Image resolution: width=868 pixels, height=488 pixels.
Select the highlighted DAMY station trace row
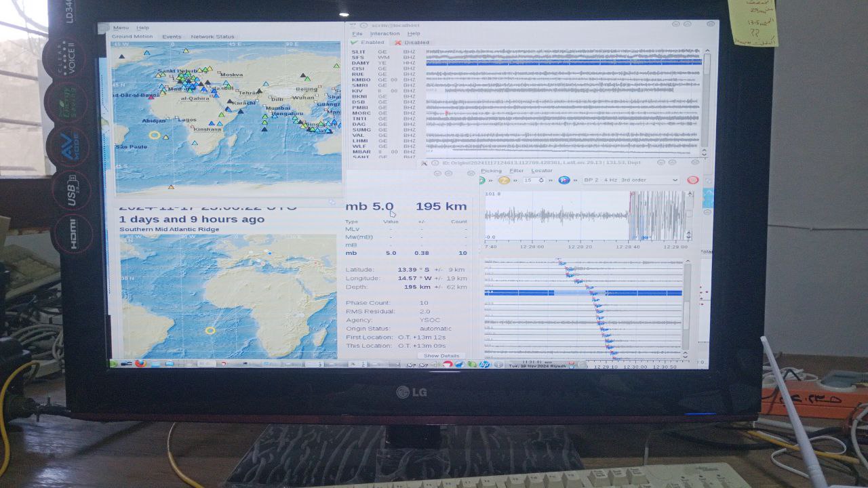(x=563, y=62)
